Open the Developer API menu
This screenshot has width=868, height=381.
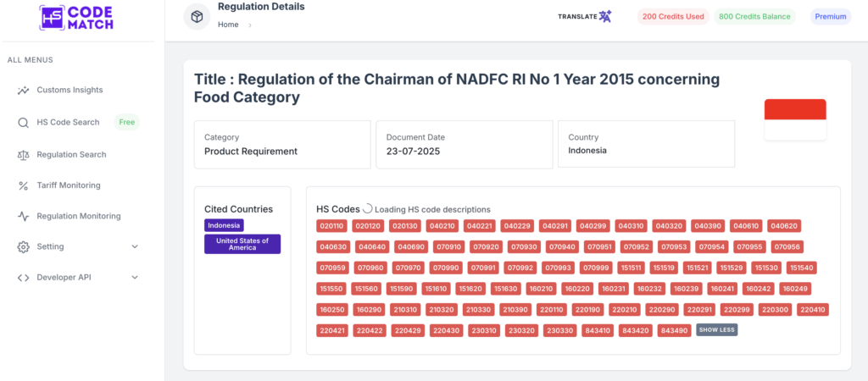(64, 278)
